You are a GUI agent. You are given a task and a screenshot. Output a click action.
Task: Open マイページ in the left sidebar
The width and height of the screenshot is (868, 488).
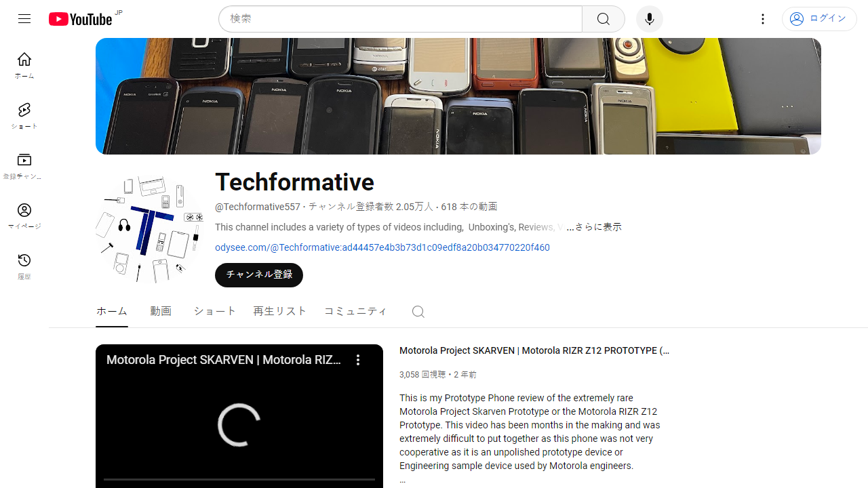pyautogui.click(x=24, y=216)
